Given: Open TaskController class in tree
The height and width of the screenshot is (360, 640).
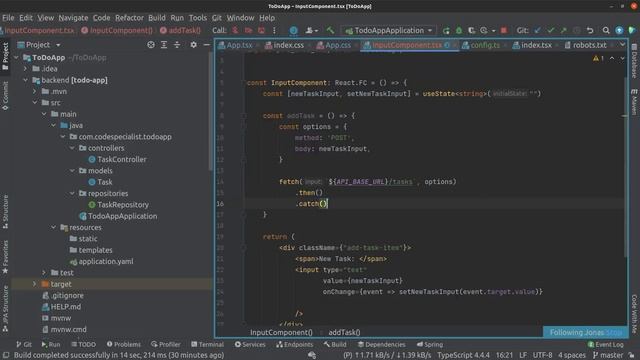Looking at the screenshot, I should pos(117,159).
